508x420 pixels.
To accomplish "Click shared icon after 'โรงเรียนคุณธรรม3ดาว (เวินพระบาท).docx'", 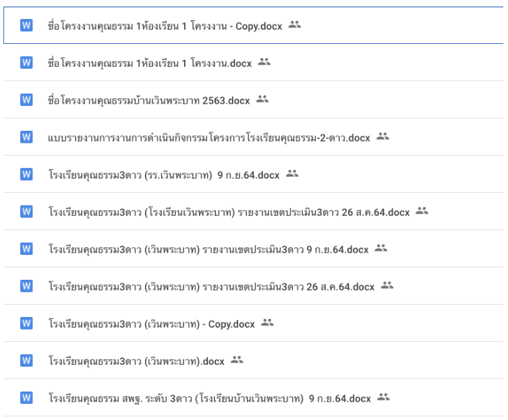I will [x=237, y=360].
